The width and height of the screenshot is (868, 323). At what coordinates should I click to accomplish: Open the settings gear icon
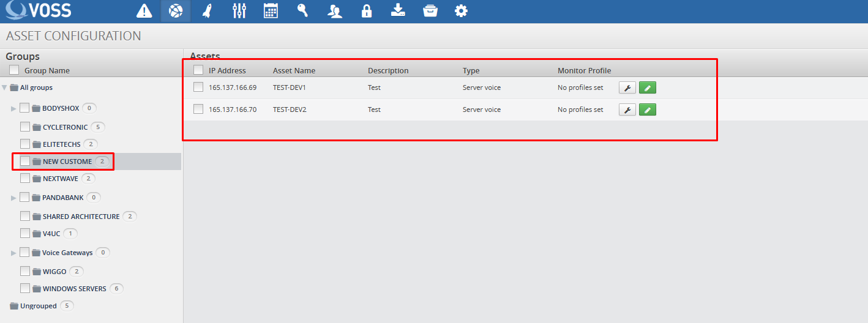click(x=461, y=11)
